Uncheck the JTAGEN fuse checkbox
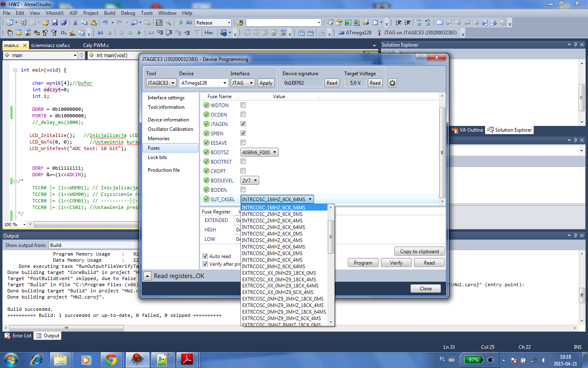The image size is (588, 368). (x=243, y=124)
